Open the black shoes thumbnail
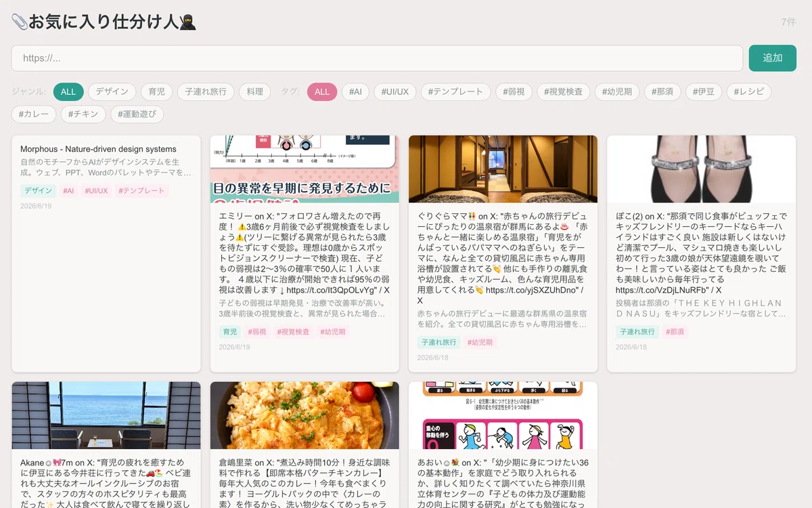Viewport: 812px width, 508px height. pyautogui.click(x=701, y=169)
